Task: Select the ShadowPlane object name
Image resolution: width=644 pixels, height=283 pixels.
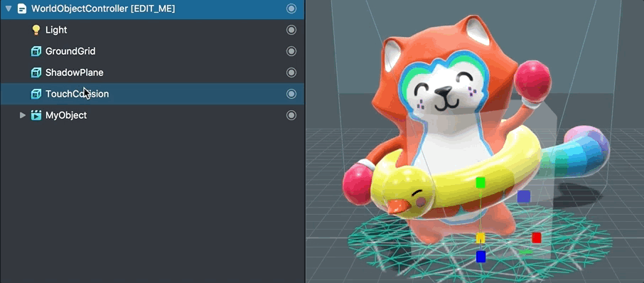Action: coord(75,73)
